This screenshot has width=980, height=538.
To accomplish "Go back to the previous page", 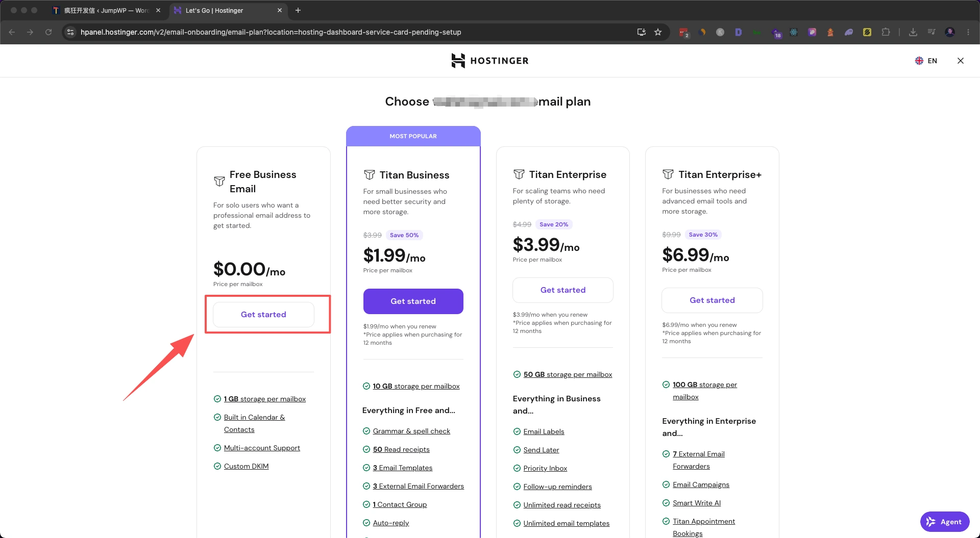I will [x=12, y=32].
